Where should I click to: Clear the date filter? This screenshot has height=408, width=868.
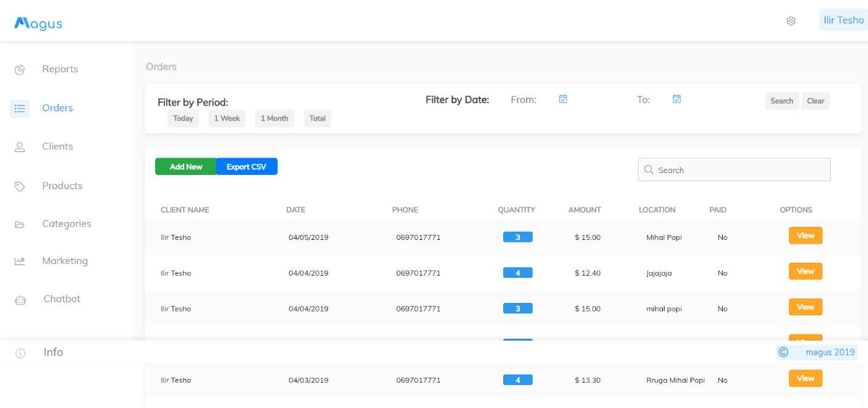click(x=815, y=101)
